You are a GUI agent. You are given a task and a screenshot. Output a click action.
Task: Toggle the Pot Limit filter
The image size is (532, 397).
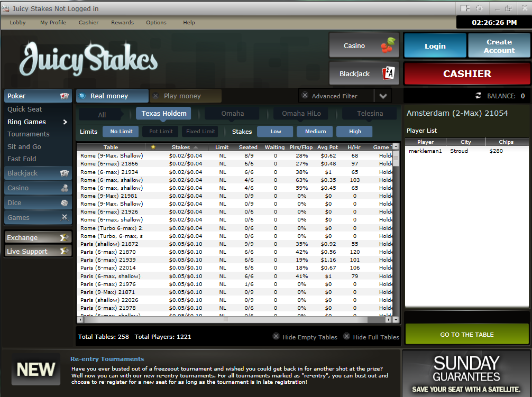160,131
